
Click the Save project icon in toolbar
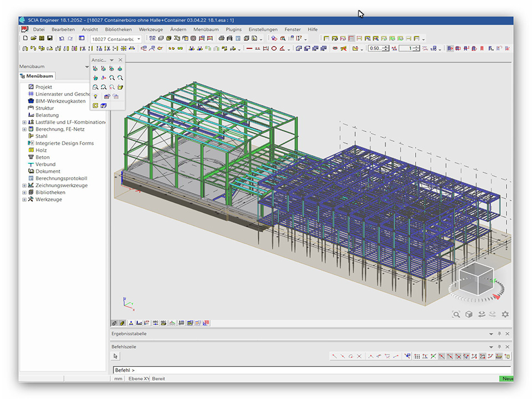pyautogui.click(x=50, y=38)
